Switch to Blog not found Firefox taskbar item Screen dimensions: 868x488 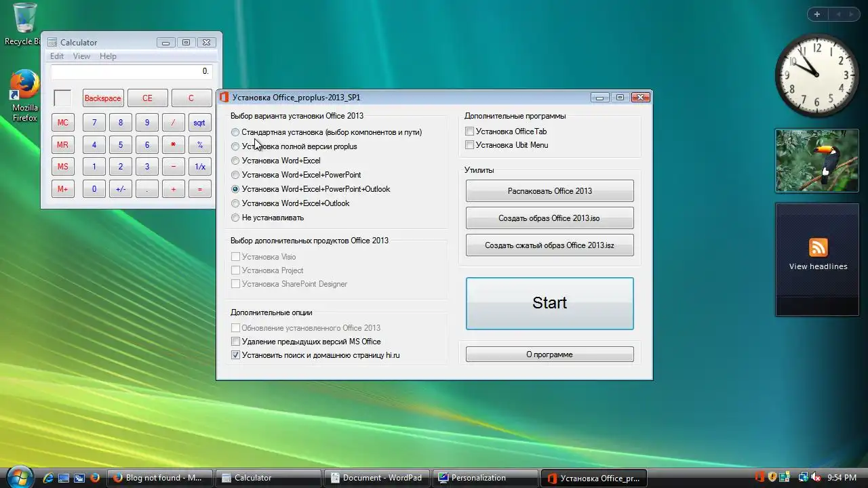coord(160,478)
